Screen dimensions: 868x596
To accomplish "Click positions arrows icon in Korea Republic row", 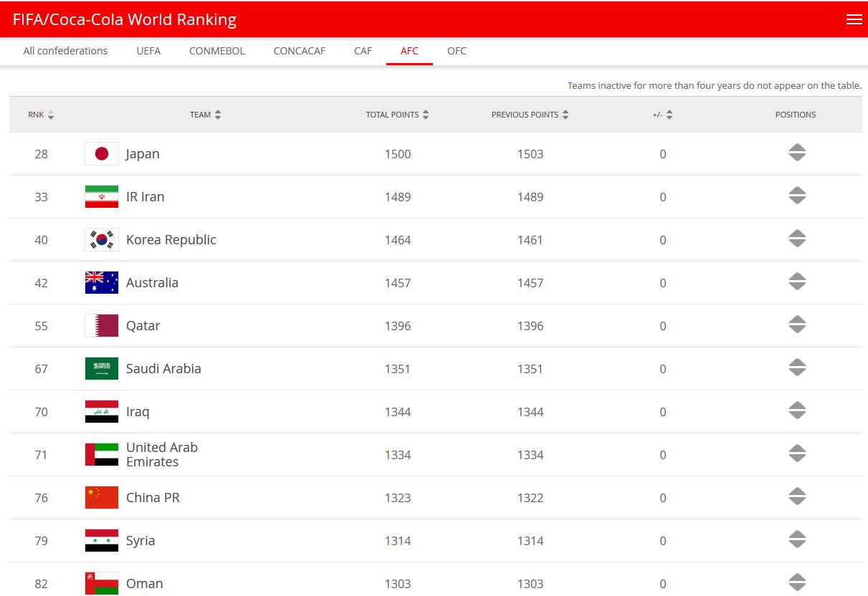I will pyautogui.click(x=797, y=239).
